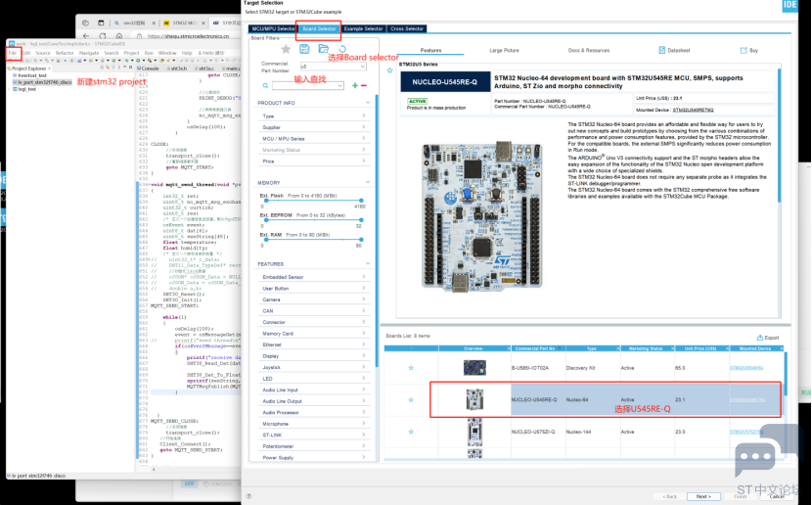Click the star beside STM32U5 Series header
812x505 pixels.
click(390, 70)
